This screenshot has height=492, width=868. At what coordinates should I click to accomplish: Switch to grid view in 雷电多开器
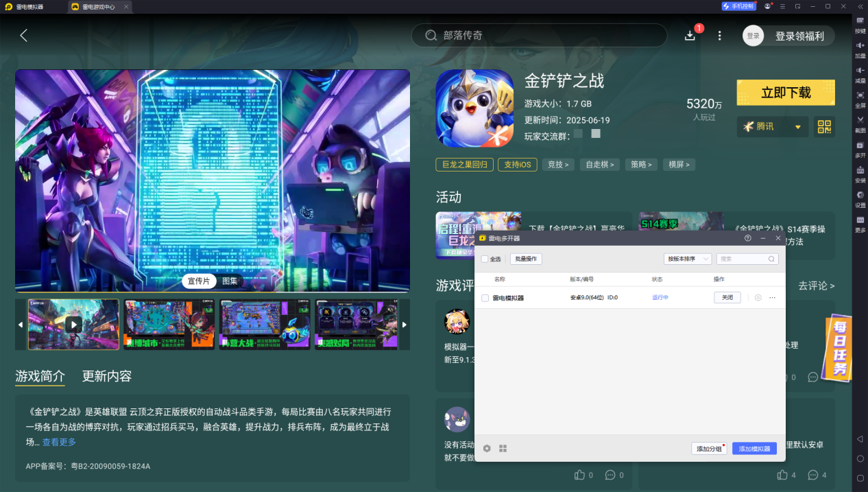(x=503, y=448)
